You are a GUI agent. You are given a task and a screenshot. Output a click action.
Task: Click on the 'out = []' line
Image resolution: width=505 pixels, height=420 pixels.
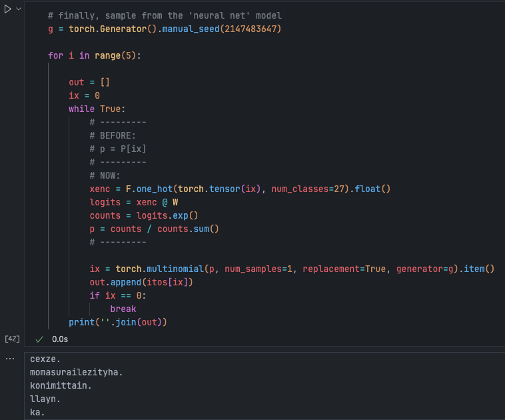89,82
